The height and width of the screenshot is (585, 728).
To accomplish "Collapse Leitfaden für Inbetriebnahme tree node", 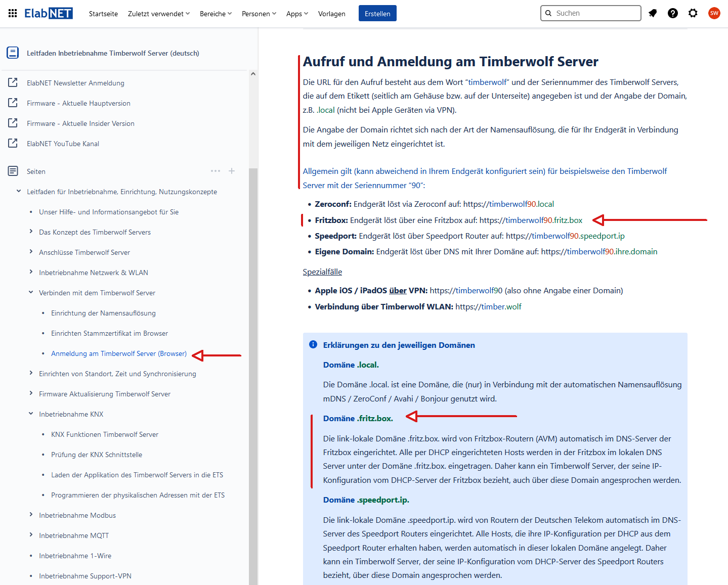I will (x=19, y=191).
